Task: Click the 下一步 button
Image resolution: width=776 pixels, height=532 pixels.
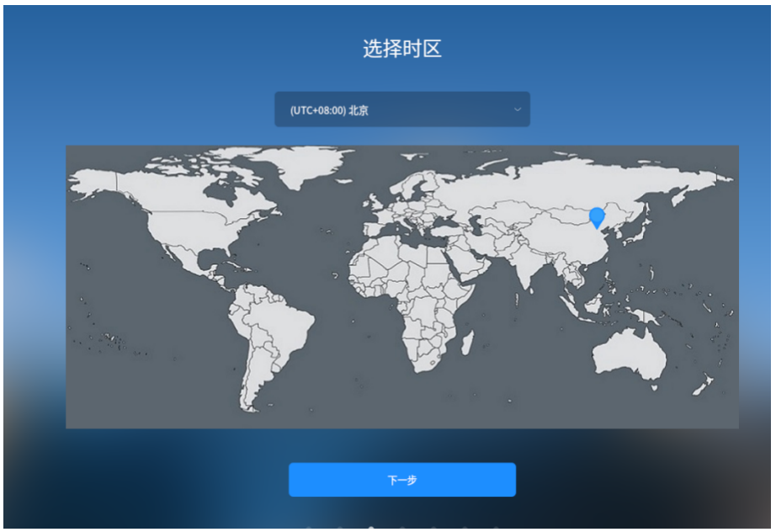Action: [401, 480]
